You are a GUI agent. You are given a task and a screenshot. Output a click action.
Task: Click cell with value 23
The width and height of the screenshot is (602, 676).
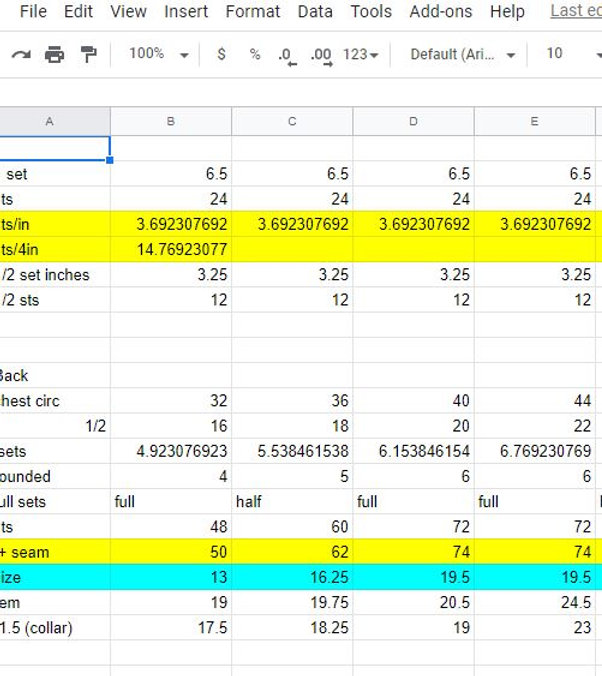[534, 628]
